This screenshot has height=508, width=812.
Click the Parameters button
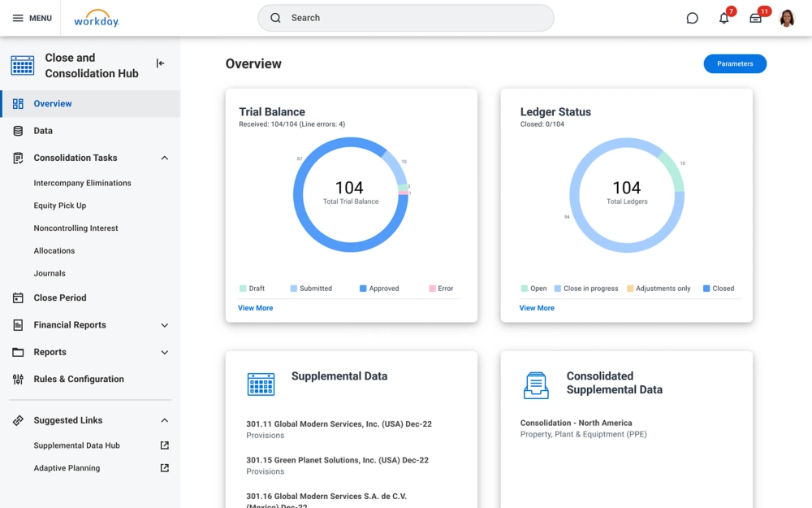click(734, 63)
